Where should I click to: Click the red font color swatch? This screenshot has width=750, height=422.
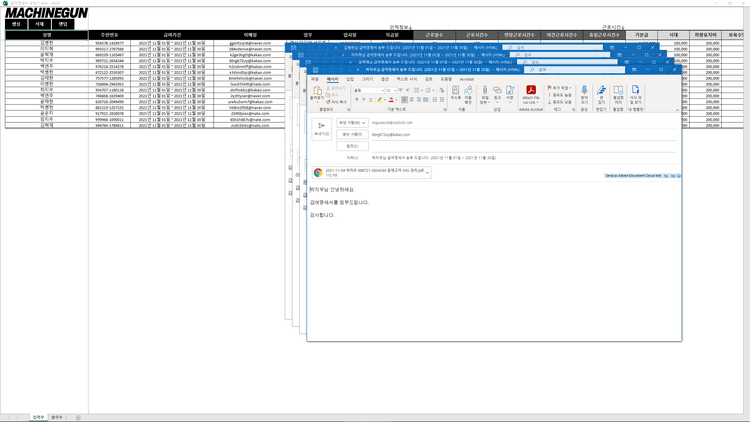coord(391,100)
